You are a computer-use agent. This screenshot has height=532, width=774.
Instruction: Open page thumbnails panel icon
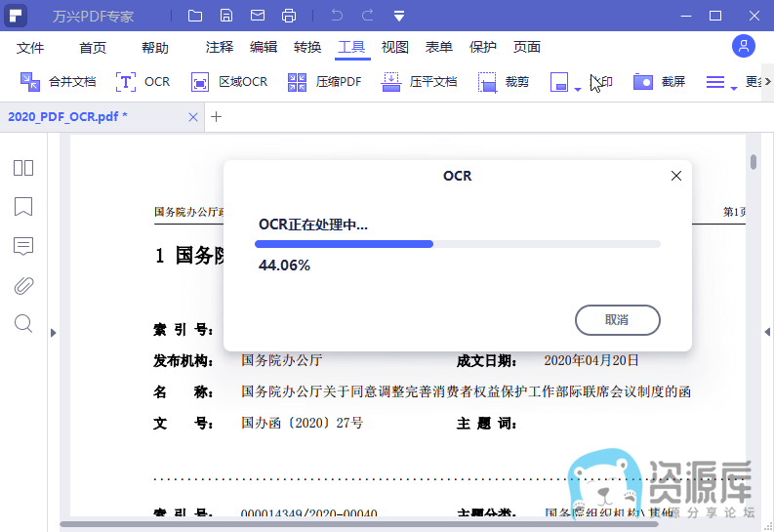pyautogui.click(x=23, y=168)
